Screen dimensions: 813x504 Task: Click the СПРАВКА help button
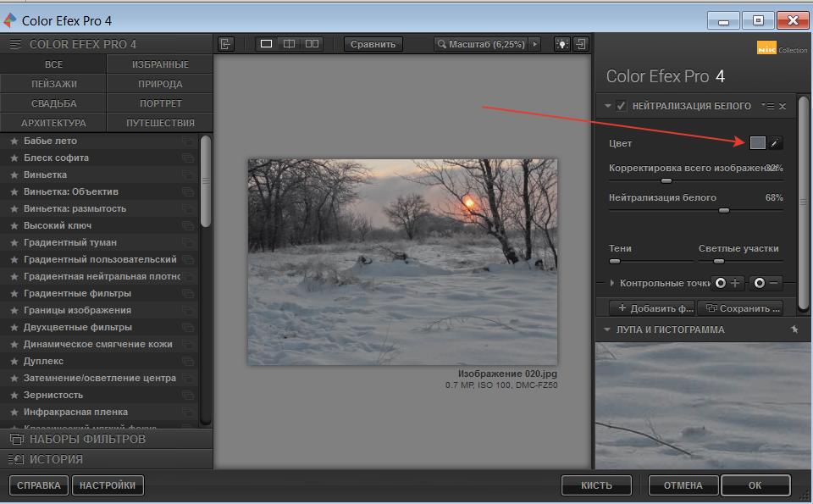point(39,485)
